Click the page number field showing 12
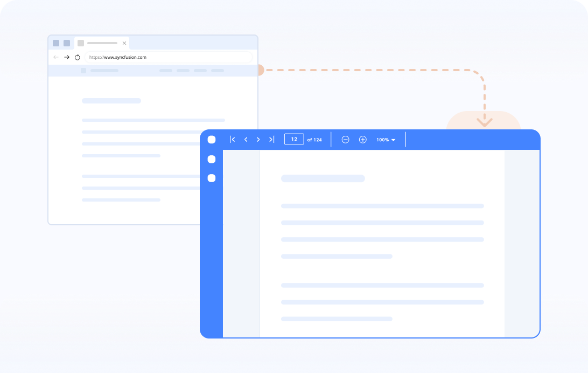Viewport: 588px width, 373px height. tap(294, 139)
